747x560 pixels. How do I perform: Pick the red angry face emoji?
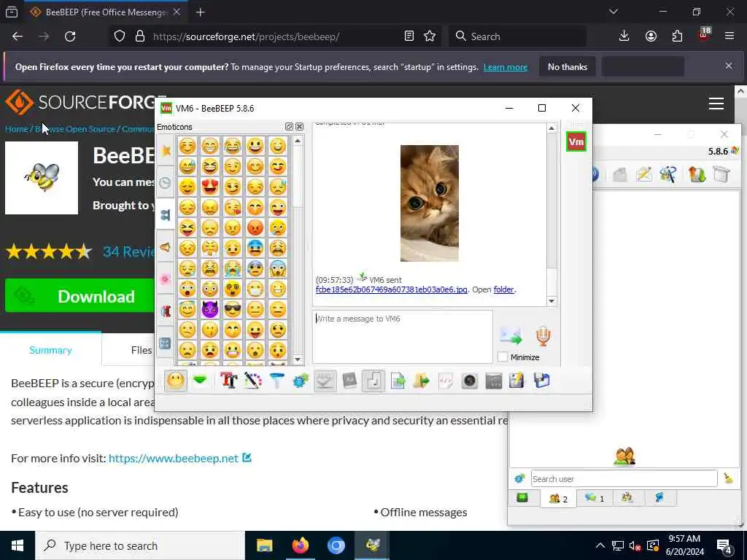coord(255,227)
